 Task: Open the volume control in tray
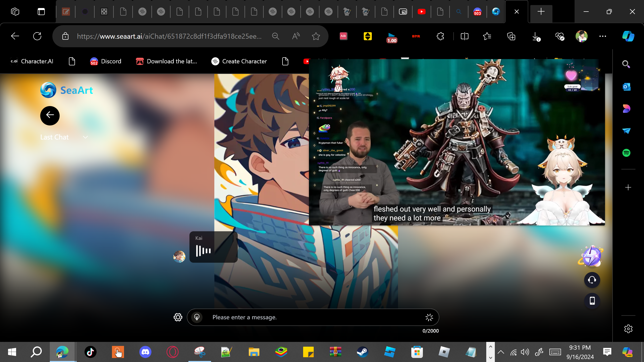(525, 352)
